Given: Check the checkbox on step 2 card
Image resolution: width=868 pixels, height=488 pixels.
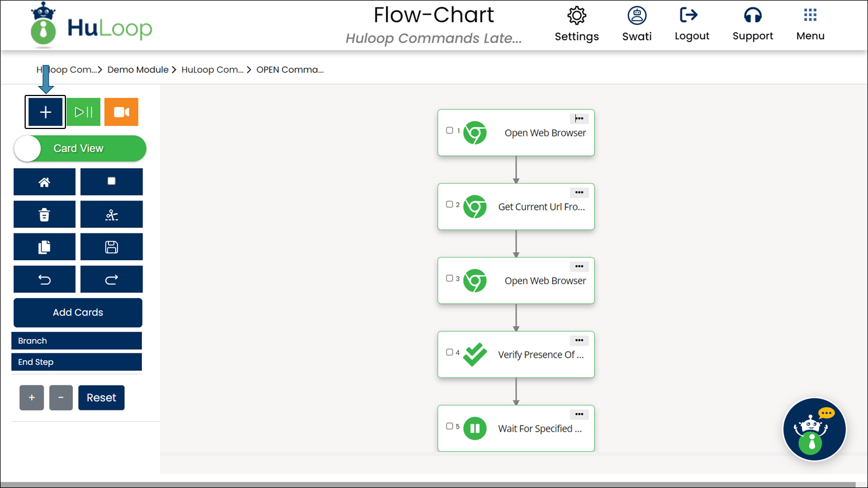Looking at the screenshot, I should [449, 204].
